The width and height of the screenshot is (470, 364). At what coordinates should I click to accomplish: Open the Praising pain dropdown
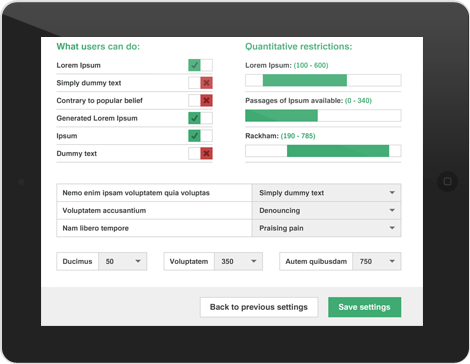click(326, 228)
